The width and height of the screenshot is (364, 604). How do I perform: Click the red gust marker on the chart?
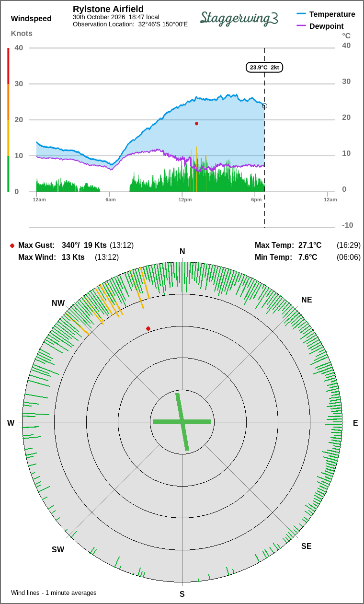[196, 124]
